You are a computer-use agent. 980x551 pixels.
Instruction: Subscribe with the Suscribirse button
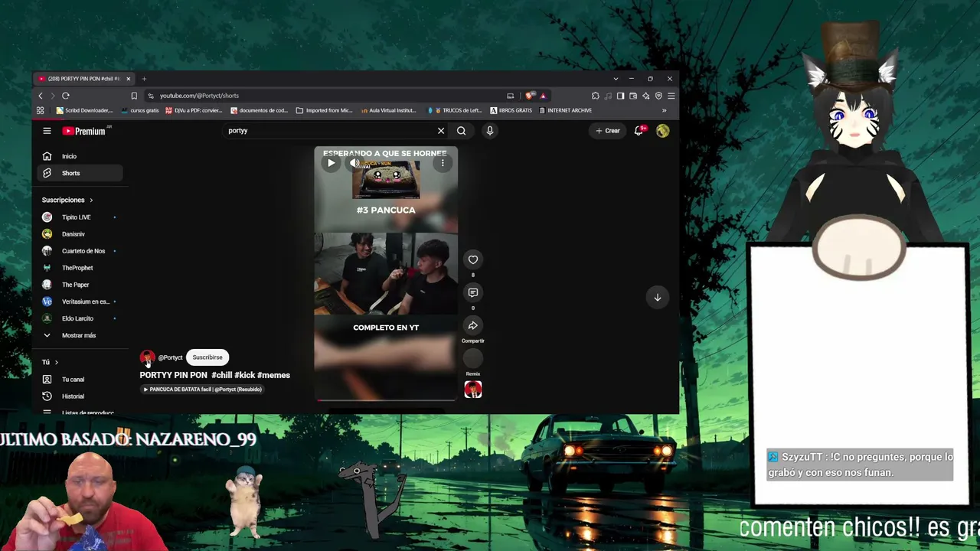(x=207, y=357)
